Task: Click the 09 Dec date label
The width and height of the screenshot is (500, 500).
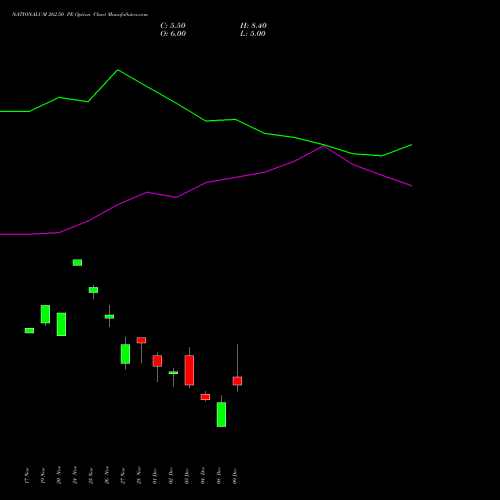Action: (235, 476)
